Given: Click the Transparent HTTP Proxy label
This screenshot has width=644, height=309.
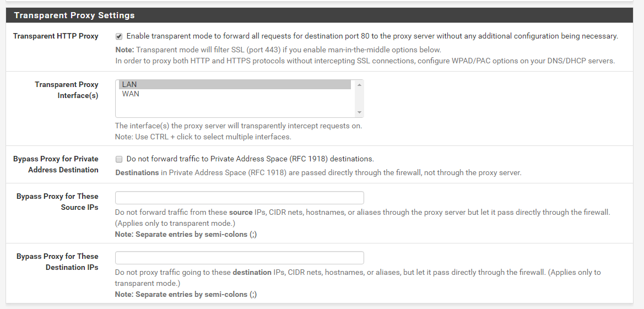Looking at the screenshot, I should pos(56,36).
